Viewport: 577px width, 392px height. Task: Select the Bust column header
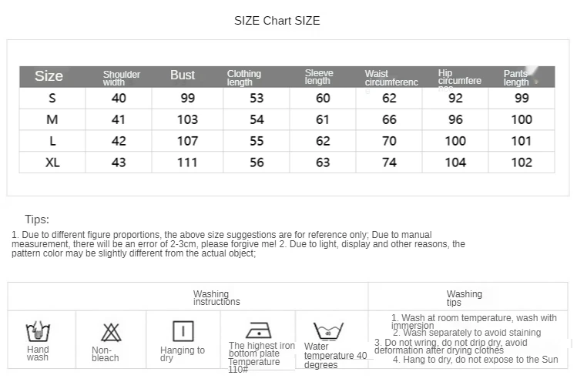coord(183,75)
